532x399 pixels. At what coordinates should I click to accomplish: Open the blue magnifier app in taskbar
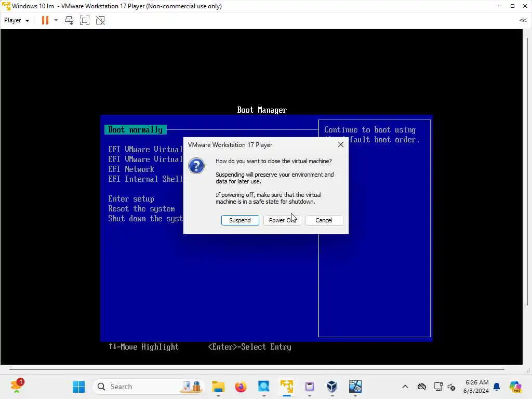[263, 387]
